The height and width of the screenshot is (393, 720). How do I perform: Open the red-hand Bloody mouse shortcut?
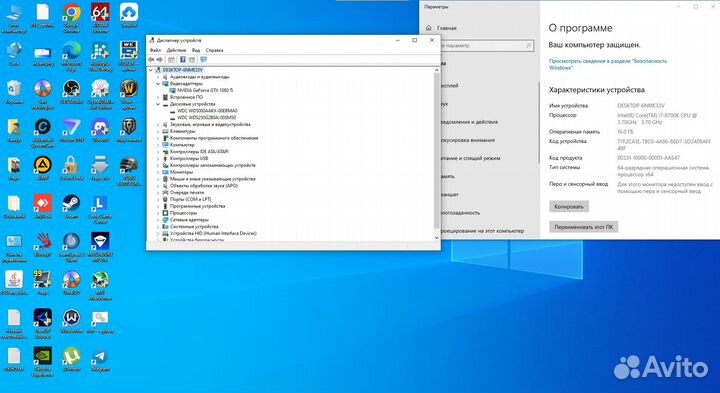43,244
